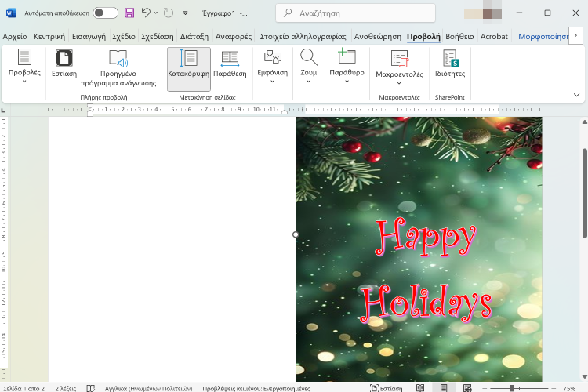Zoom out with the minus button
Image resolution: width=588 pixels, height=392 pixels.
(485, 388)
